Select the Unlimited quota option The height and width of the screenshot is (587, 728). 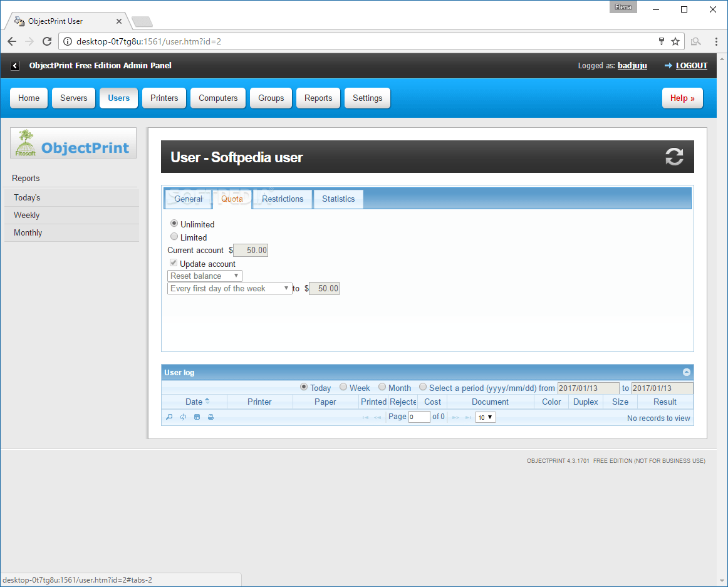174,224
